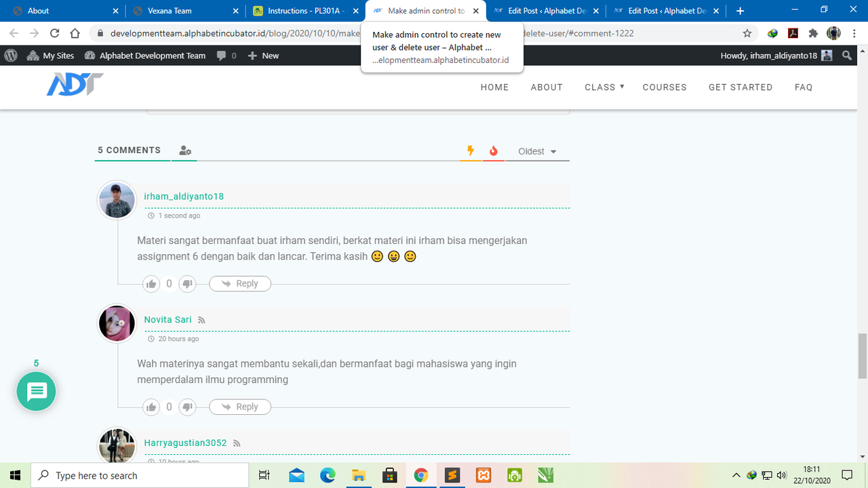Viewport: 868px width, 488px height.
Task: Open the Oldest sort dropdown
Action: tap(537, 151)
